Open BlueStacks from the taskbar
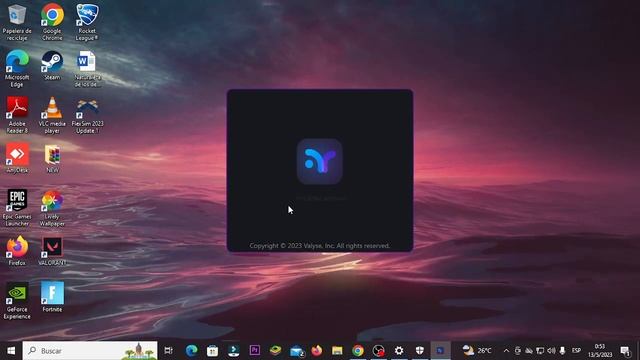The image size is (640, 360). 276,351
